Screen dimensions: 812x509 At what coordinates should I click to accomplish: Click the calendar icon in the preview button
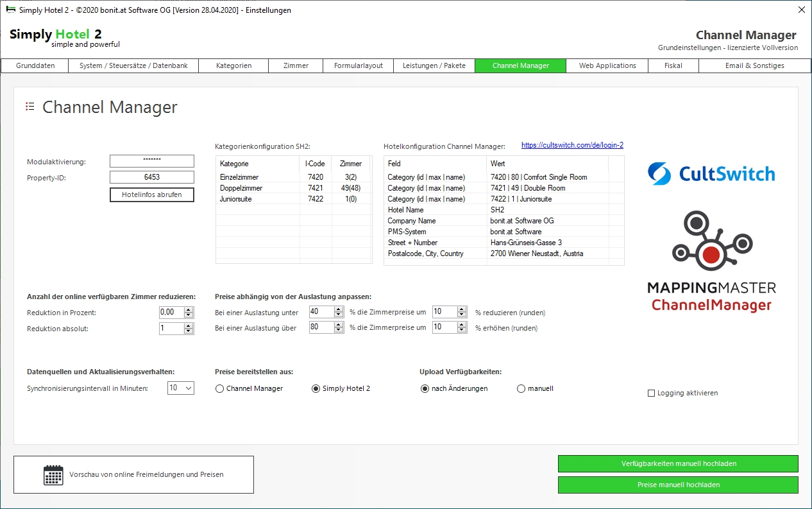(x=53, y=475)
